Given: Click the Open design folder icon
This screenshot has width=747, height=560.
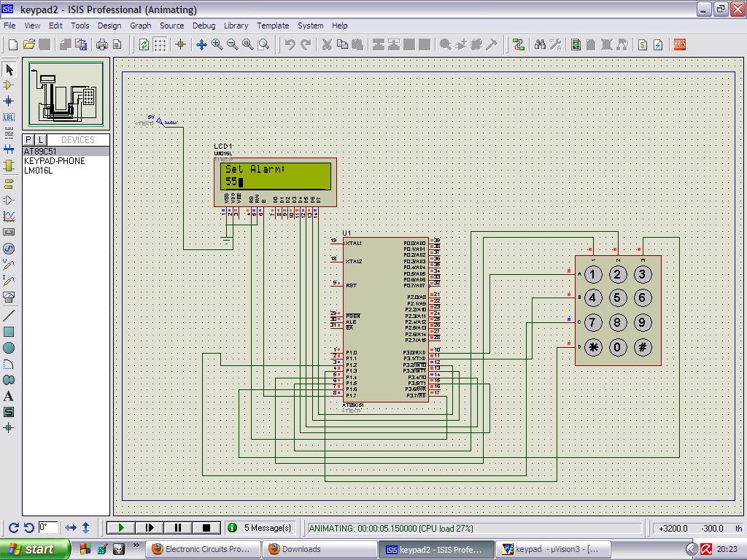Looking at the screenshot, I should tap(30, 44).
